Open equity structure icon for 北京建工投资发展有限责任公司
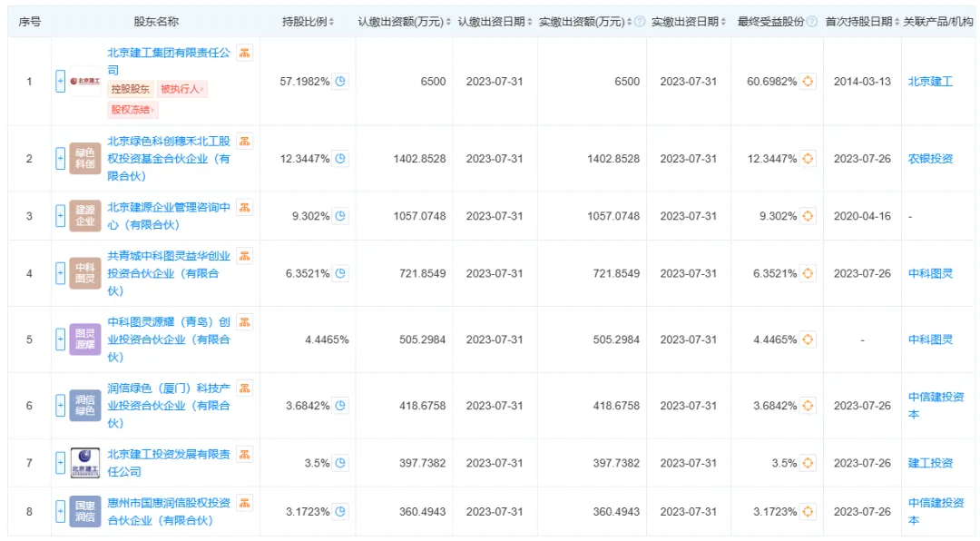 pos(244,455)
